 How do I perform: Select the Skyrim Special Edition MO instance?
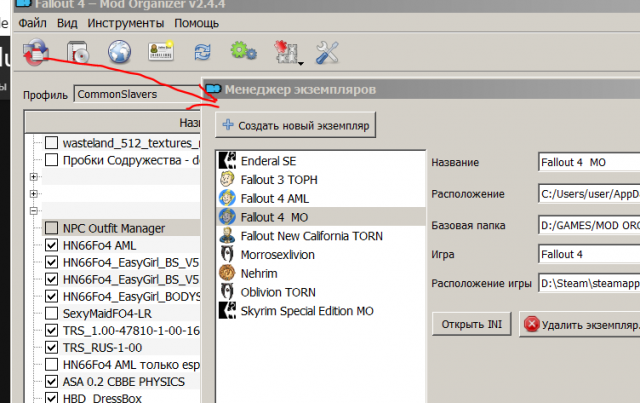pos(307,312)
